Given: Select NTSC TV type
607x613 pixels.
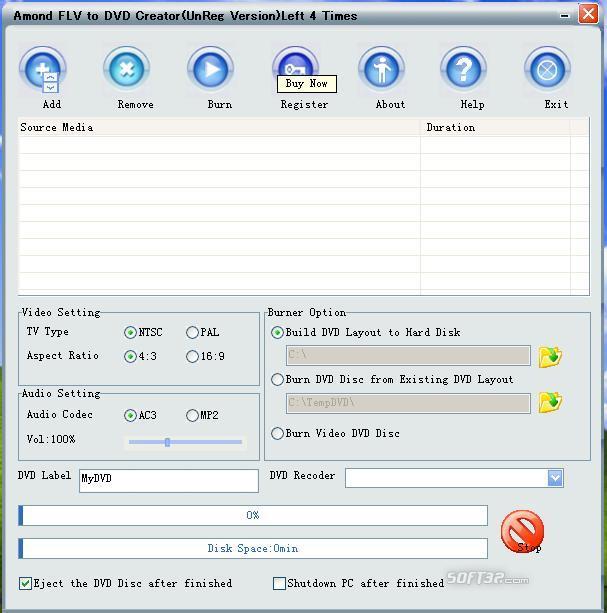Looking at the screenshot, I should pyautogui.click(x=130, y=333).
